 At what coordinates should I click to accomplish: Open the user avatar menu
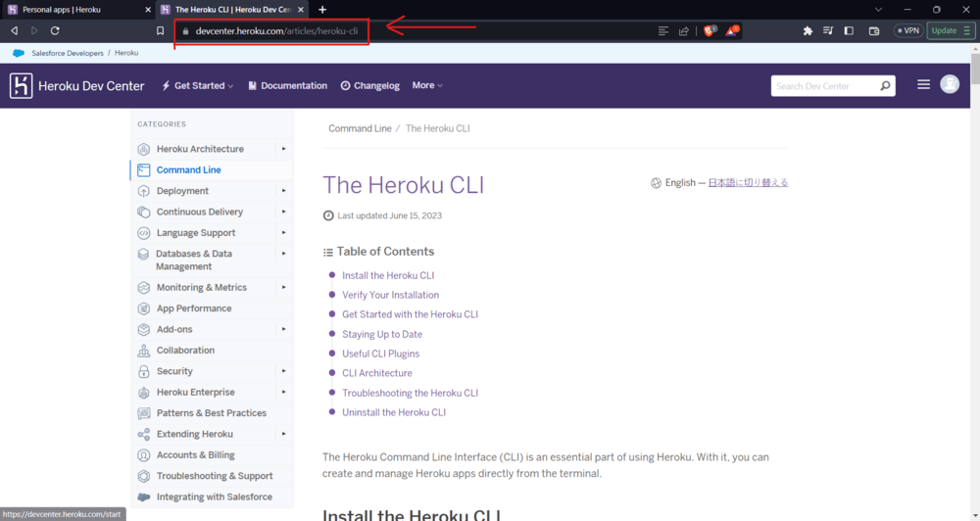click(x=950, y=83)
